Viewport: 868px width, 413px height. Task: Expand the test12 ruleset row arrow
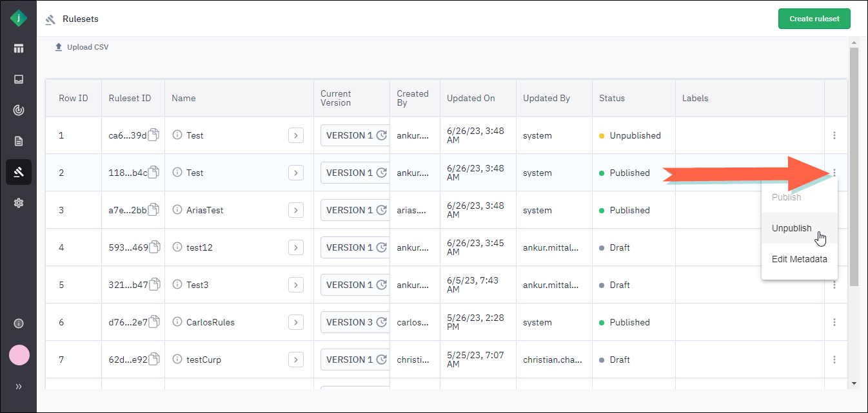pyautogui.click(x=296, y=247)
